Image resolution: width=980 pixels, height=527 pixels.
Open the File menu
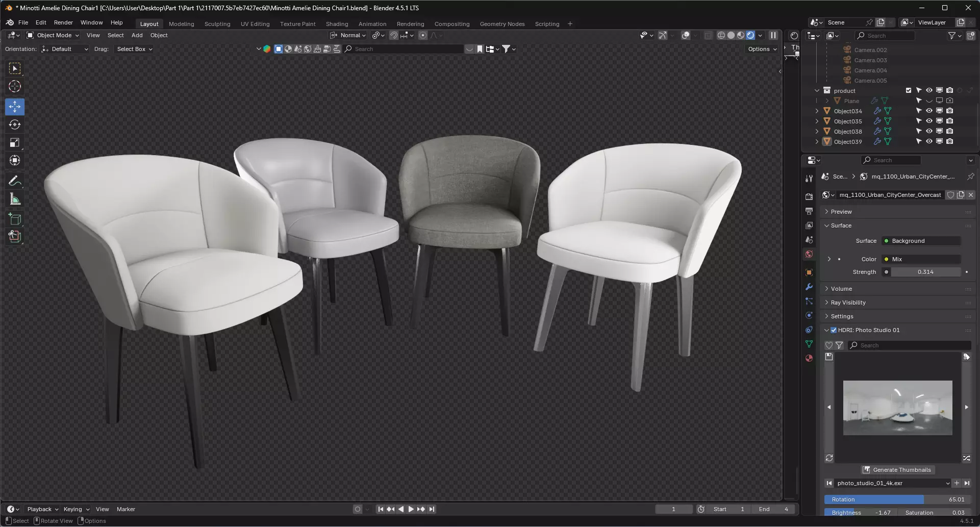[x=23, y=22]
